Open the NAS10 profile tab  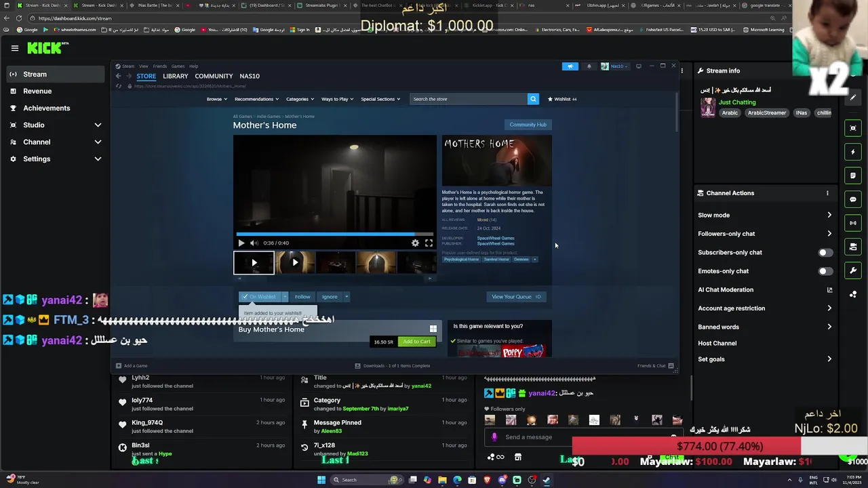pos(250,76)
